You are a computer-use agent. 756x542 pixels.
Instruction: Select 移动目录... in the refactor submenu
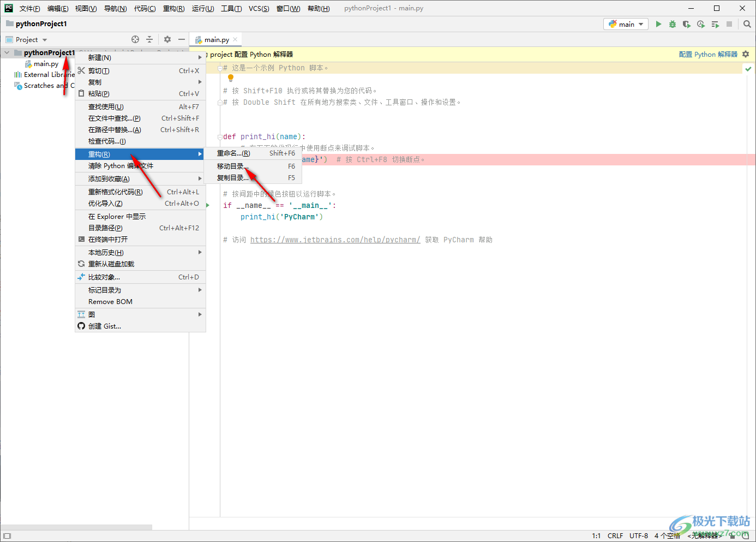[253, 166]
